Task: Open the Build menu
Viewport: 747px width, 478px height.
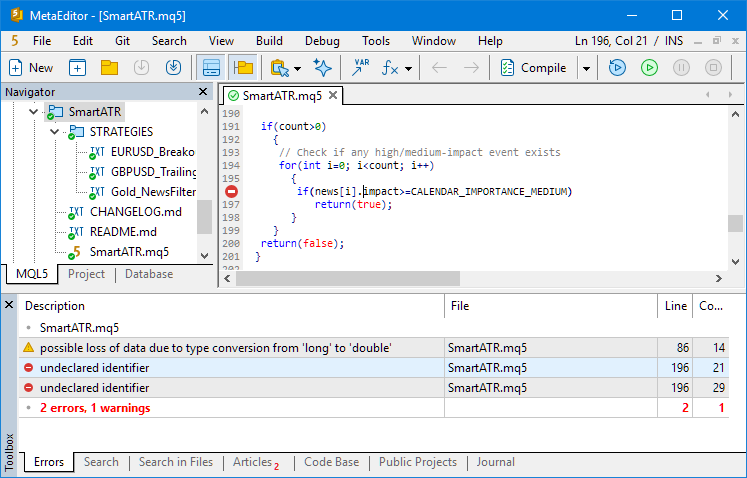Action: pyautogui.click(x=269, y=41)
